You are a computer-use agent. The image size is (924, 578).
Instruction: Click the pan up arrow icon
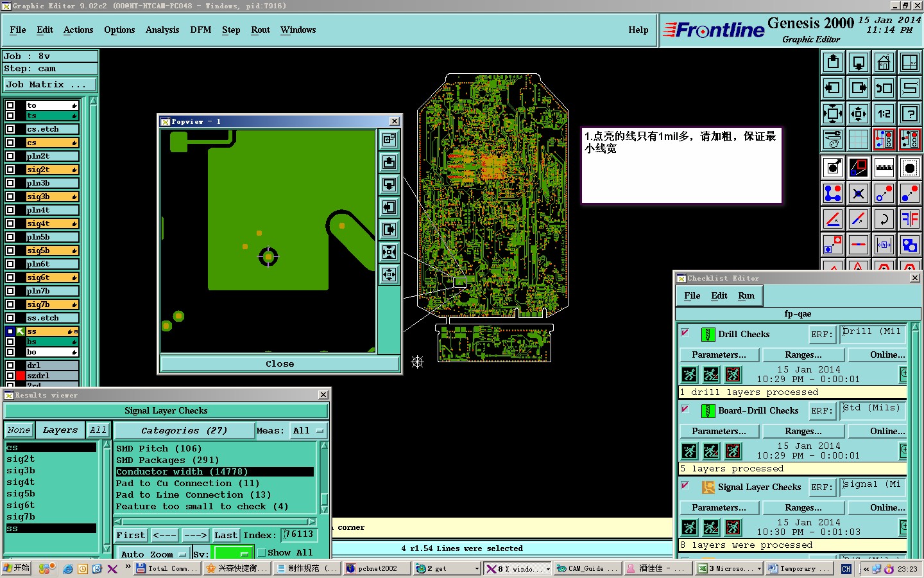tap(833, 62)
